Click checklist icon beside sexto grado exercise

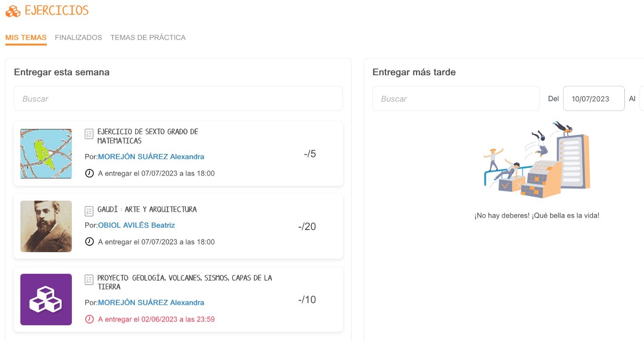89,134
